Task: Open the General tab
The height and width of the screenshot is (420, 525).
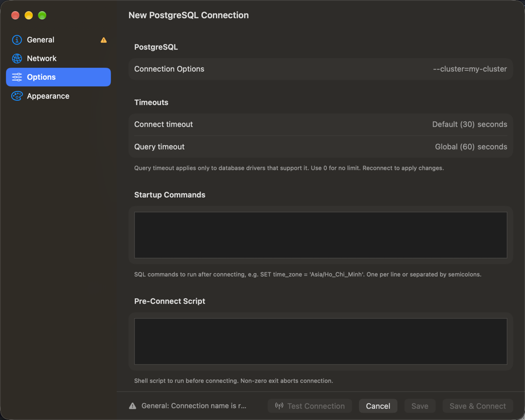Action: coord(58,40)
